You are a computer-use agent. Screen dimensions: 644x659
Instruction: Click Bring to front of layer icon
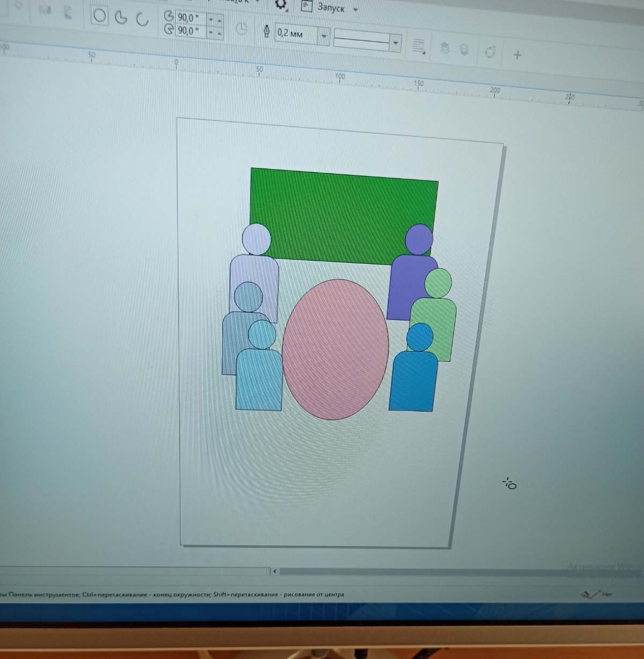click(x=444, y=48)
